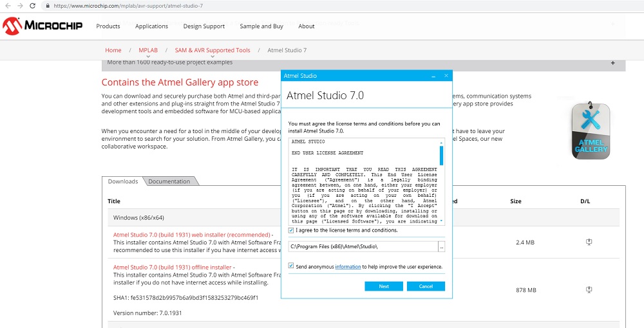Screen dimensions: 644x328
Task: Click the browse button beside install path
Action: pos(442,246)
